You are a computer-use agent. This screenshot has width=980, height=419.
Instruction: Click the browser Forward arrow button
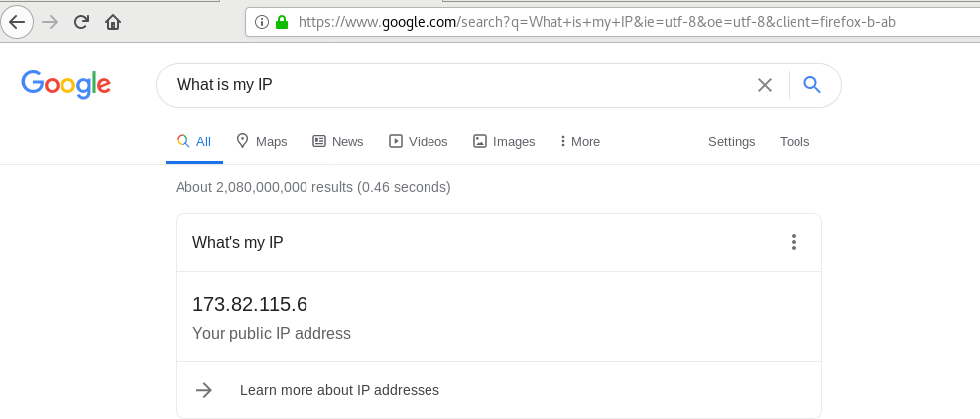point(50,21)
